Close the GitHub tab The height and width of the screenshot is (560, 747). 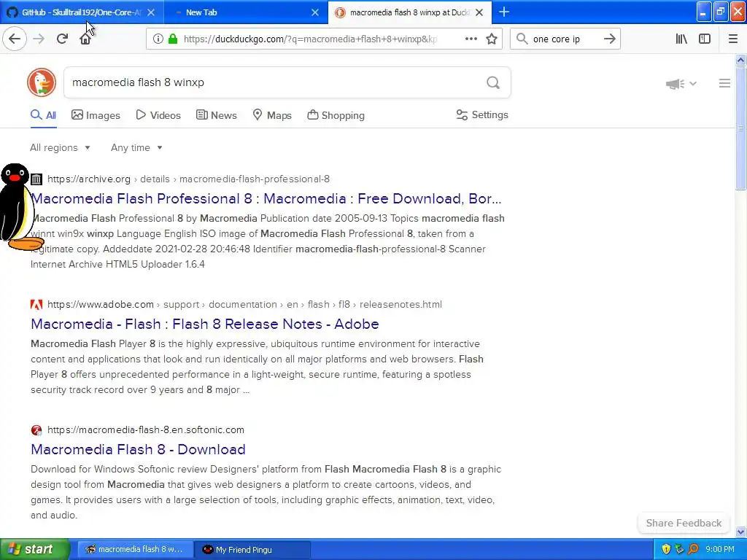tap(150, 12)
